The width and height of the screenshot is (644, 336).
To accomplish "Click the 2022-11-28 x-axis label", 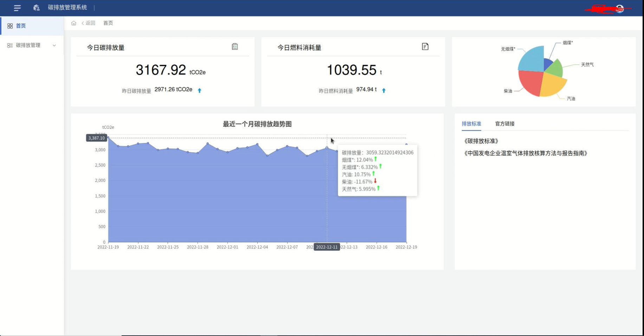I will click(198, 247).
